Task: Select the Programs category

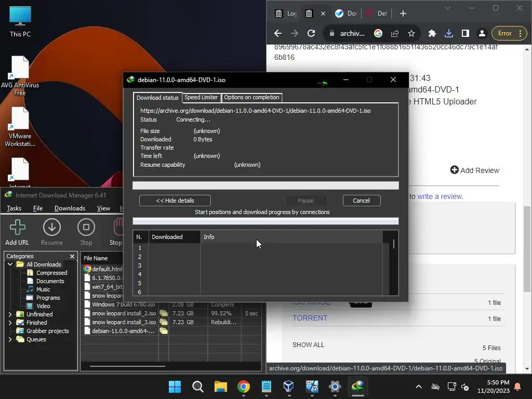Action: 48,298
